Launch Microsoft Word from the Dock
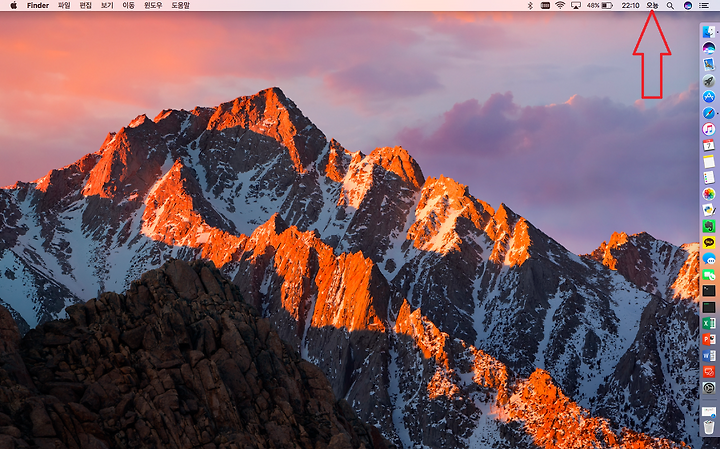720x449 pixels. 709,355
